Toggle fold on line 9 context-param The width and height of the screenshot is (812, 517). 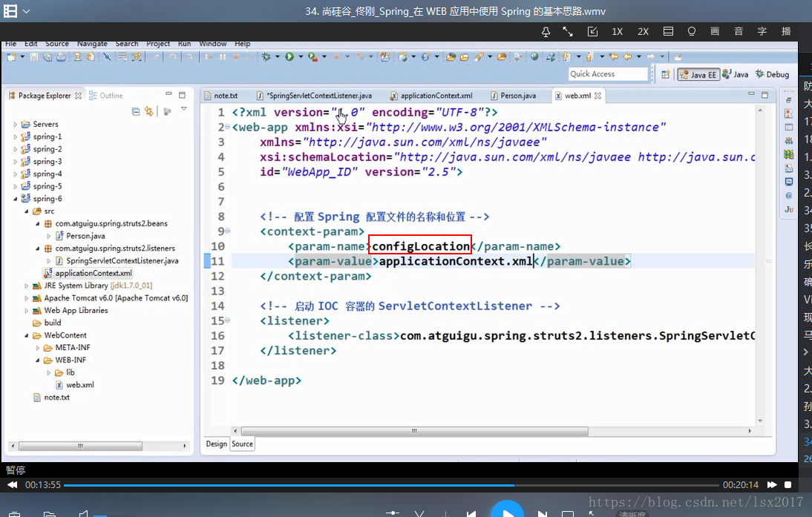point(227,231)
